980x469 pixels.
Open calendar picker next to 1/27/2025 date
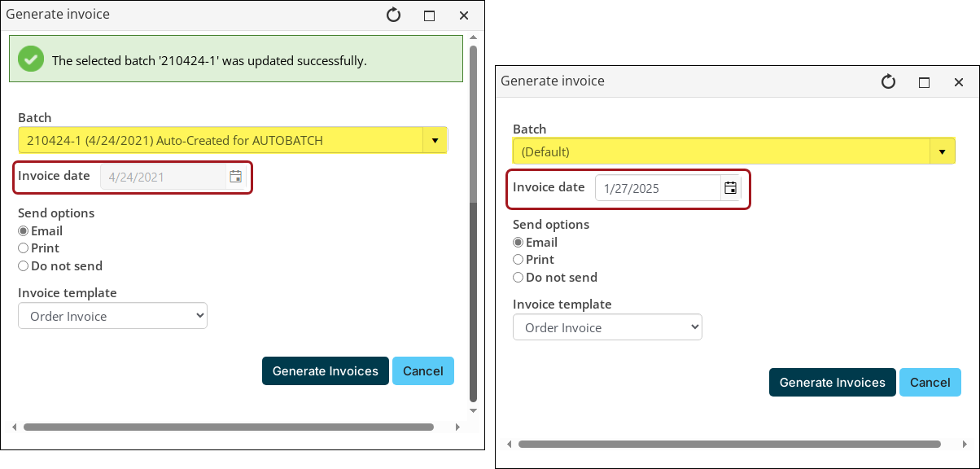click(x=730, y=188)
